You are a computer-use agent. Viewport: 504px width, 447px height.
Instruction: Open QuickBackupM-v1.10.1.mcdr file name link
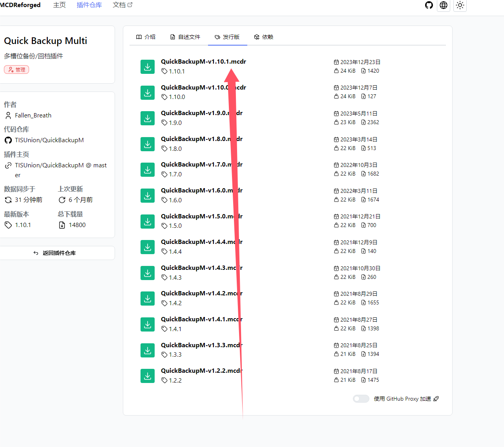click(x=203, y=62)
